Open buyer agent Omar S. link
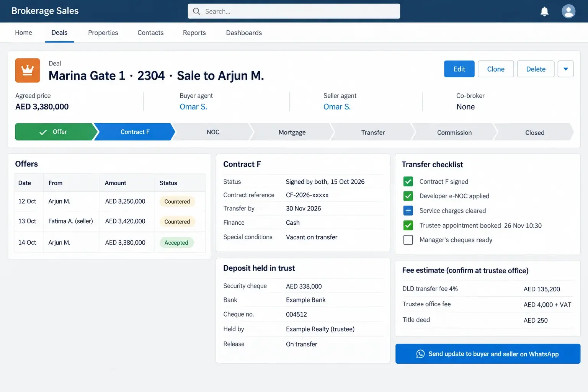The width and height of the screenshot is (588, 392). pyautogui.click(x=193, y=107)
